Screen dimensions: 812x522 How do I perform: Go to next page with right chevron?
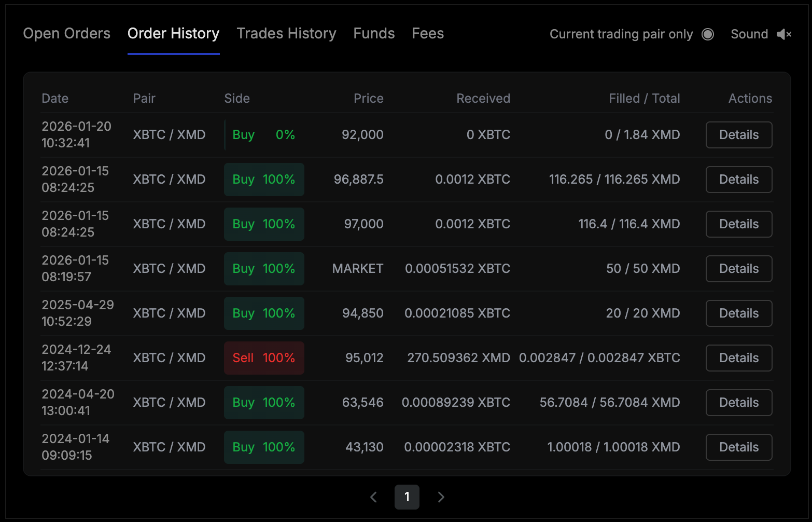pyautogui.click(x=441, y=497)
